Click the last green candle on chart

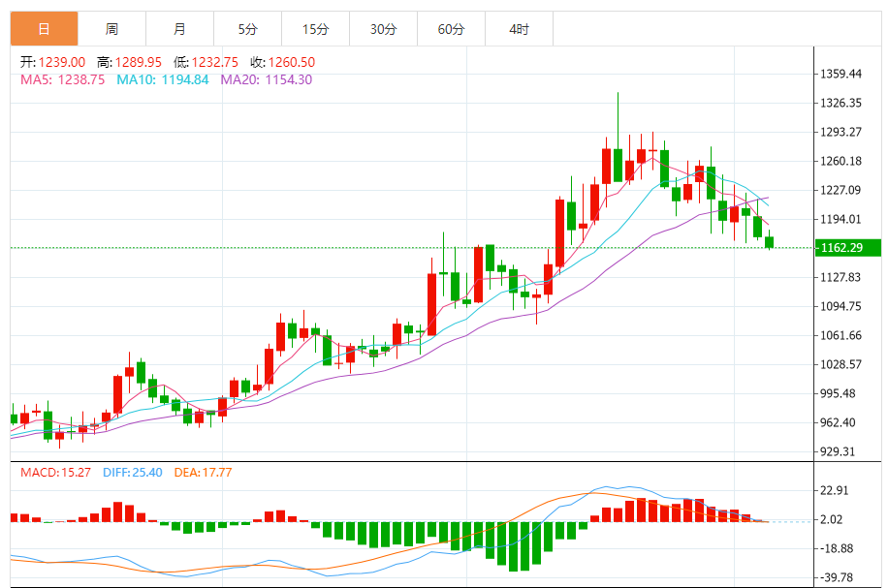(770, 242)
